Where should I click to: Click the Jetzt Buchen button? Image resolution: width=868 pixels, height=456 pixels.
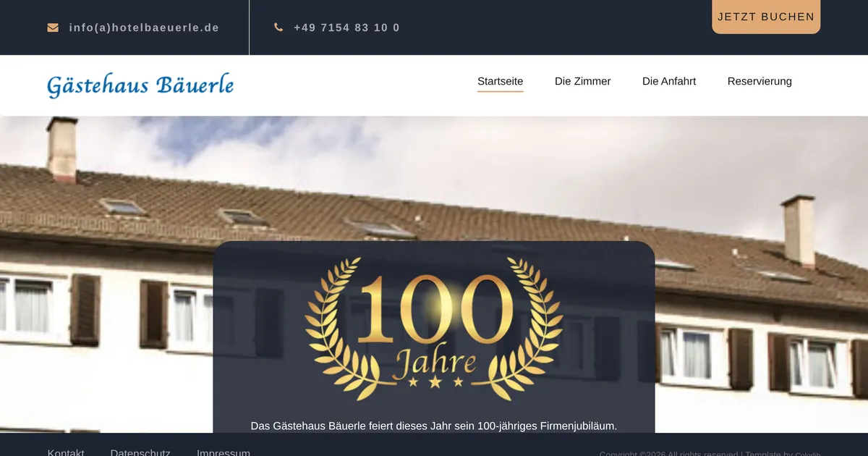pyautogui.click(x=766, y=17)
